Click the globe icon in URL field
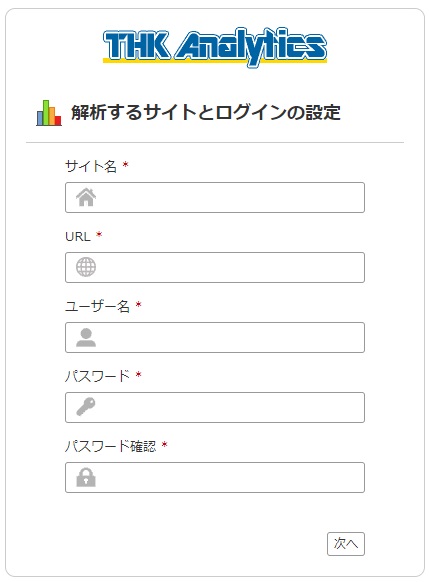429x582 pixels. [x=86, y=267]
